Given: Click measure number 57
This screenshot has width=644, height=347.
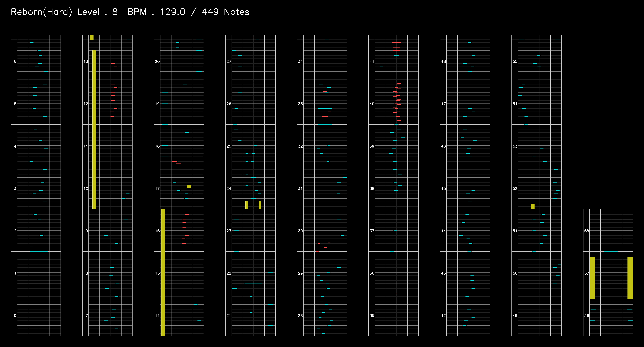Looking at the screenshot, I should click(x=587, y=273).
